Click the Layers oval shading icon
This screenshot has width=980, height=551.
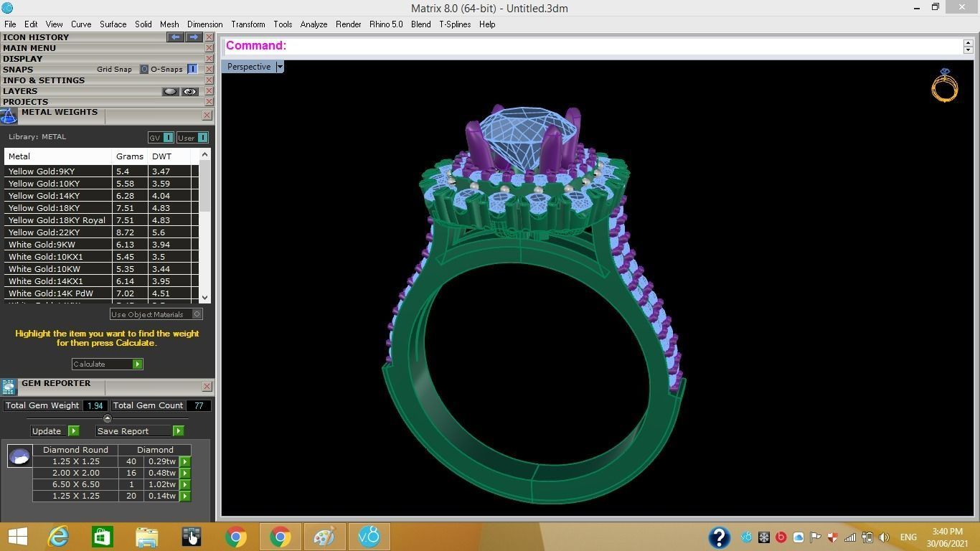pyautogui.click(x=170, y=92)
